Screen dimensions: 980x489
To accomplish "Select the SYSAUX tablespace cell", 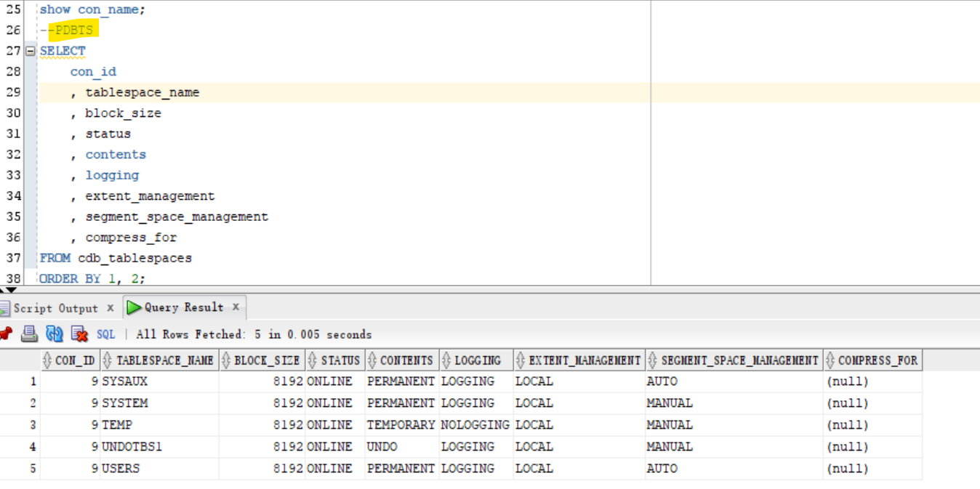I will (159, 381).
